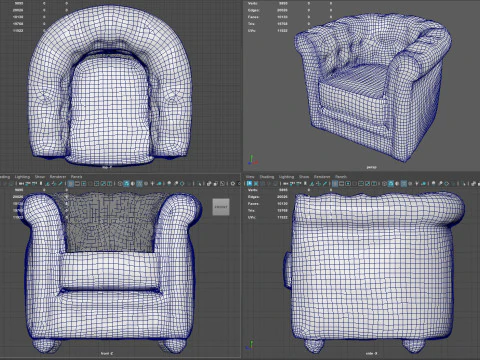
Task: Click the axis gizmo in side viewport
Action: click(x=249, y=345)
